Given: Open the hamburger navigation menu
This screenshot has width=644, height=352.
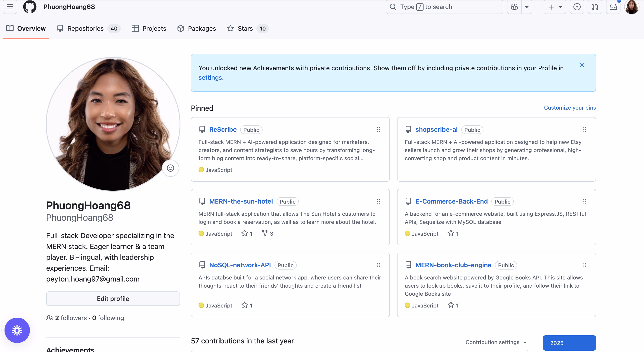Looking at the screenshot, I should [x=10, y=7].
